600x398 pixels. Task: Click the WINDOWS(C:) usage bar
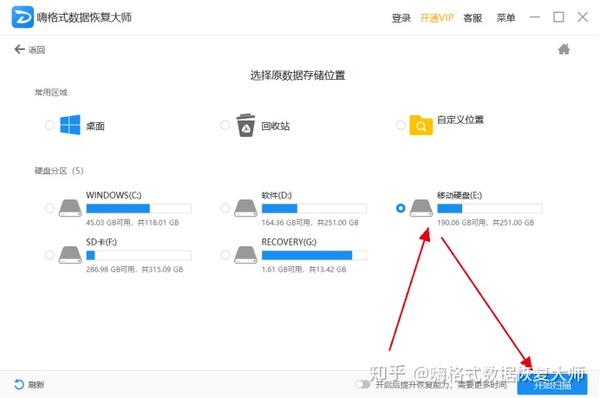click(139, 208)
